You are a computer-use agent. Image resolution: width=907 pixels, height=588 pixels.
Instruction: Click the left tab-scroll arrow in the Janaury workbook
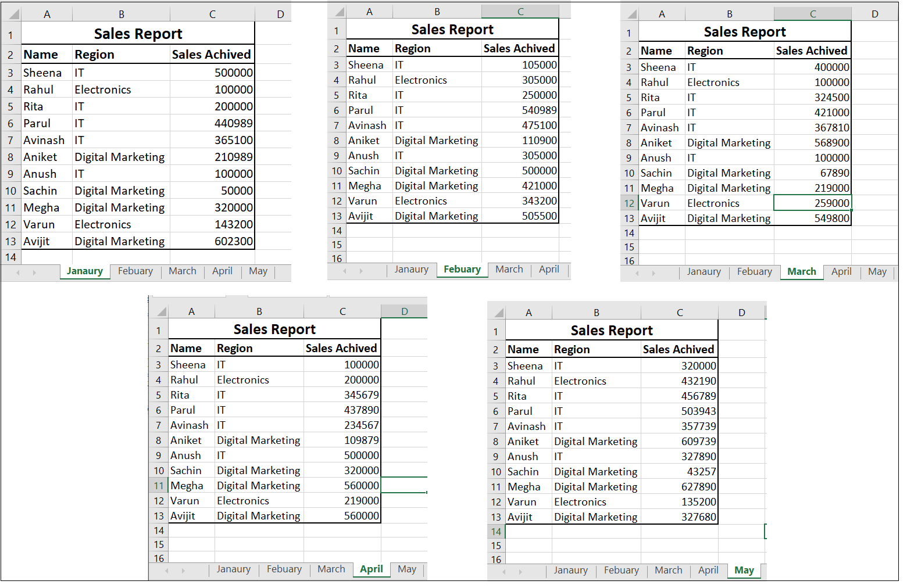17,273
